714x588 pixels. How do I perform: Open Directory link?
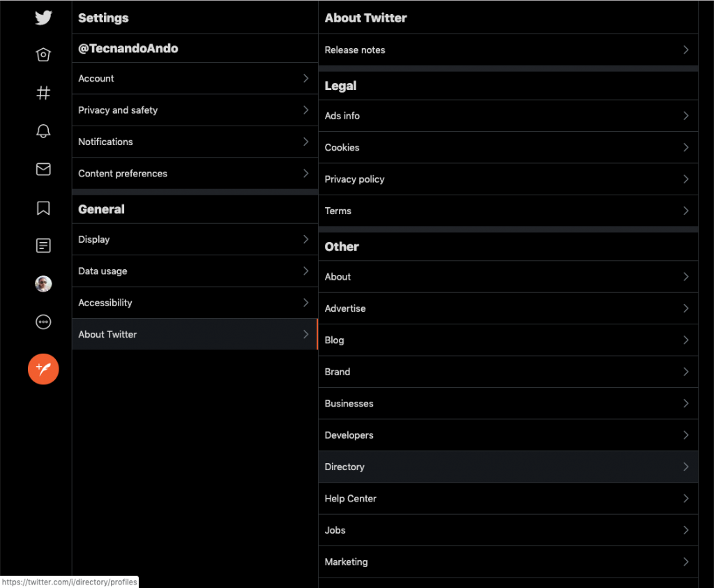pyautogui.click(x=508, y=467)
